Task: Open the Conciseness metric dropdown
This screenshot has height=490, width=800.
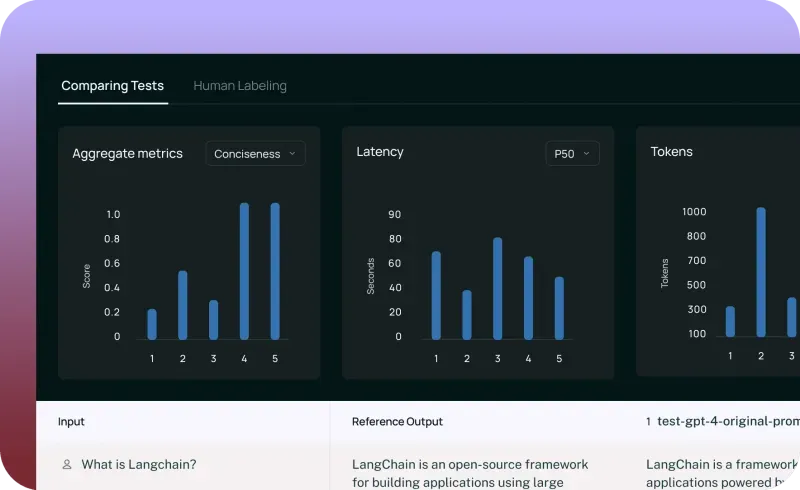Action: [255, 154]
